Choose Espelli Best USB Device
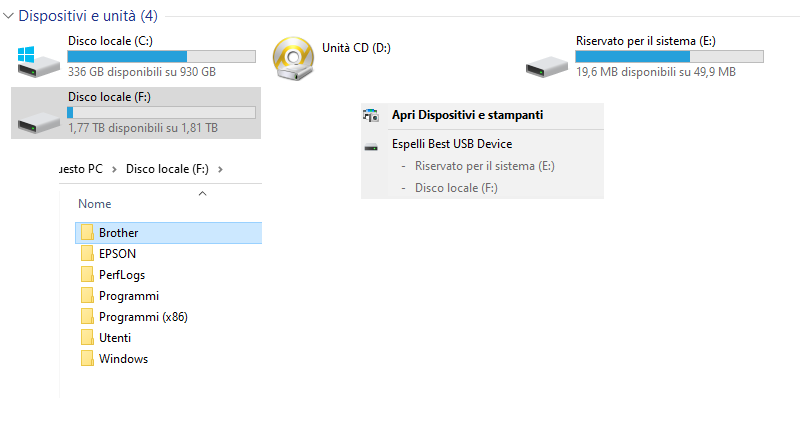The width and height of the screenshot is (801, 428). (452, 144)
